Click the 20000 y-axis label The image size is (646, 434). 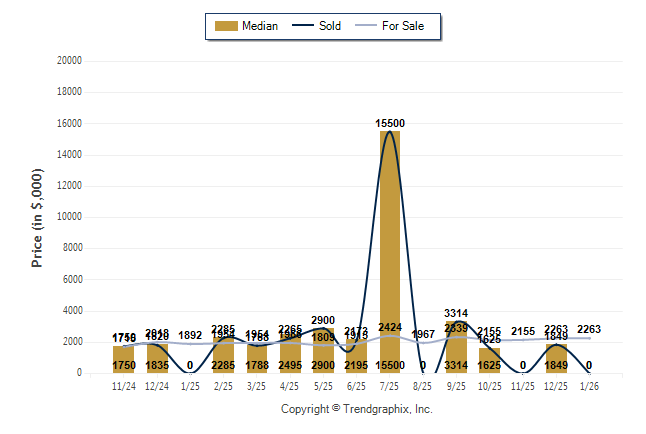click(x=68, y=61)
